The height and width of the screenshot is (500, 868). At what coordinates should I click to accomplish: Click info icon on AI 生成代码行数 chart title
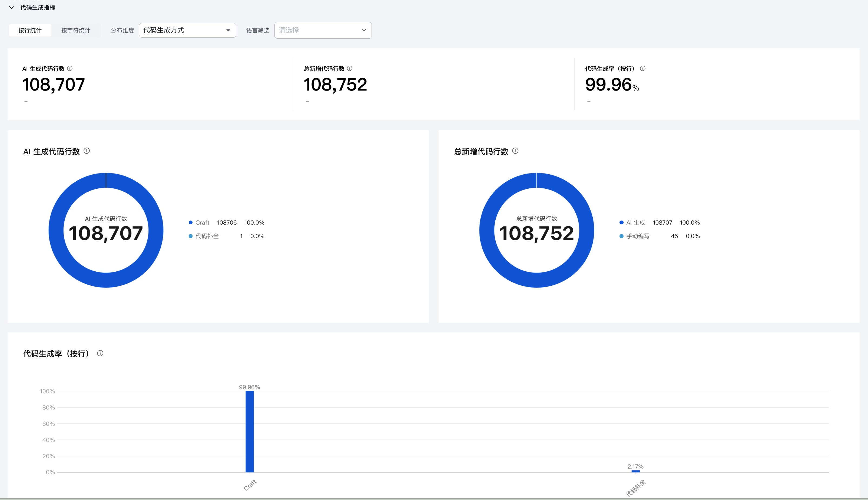coord(87,151)
